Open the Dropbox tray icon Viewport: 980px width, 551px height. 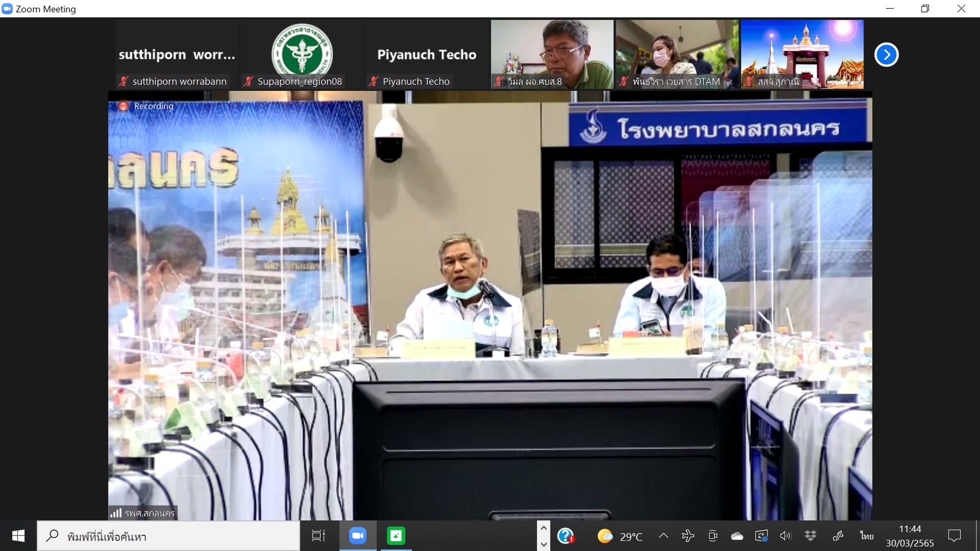(811, 536)
